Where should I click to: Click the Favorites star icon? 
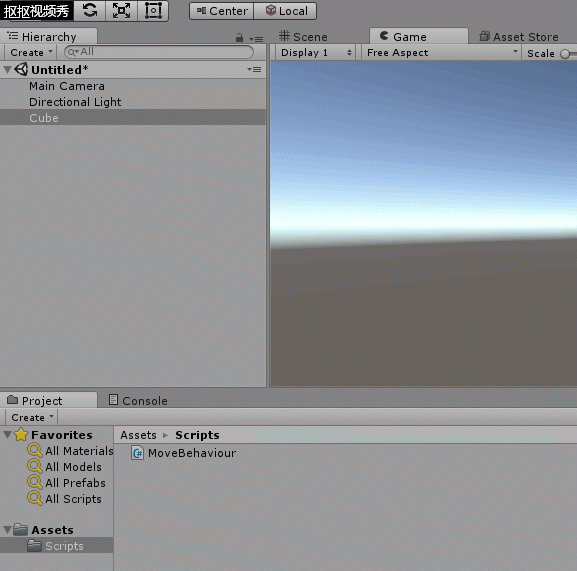point(21,435)
